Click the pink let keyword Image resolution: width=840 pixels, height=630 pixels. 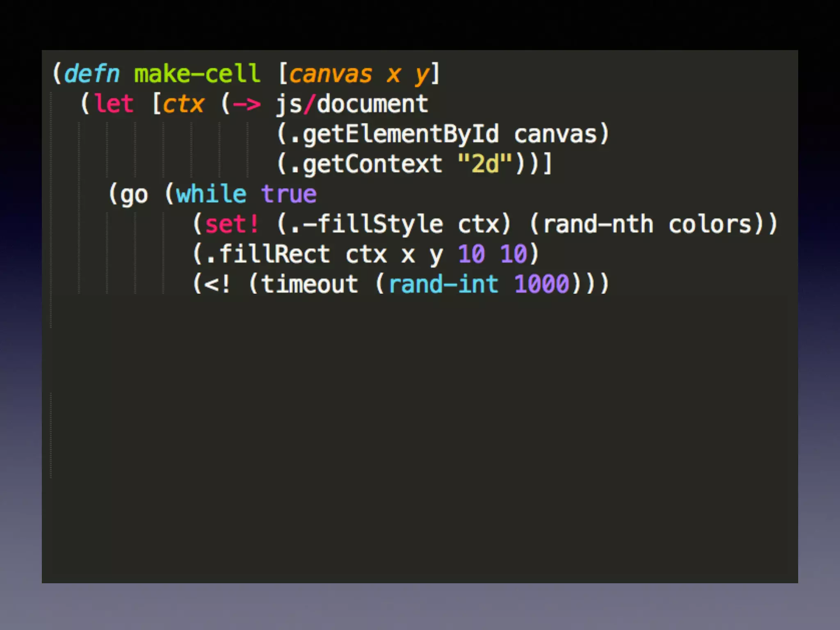pyautogui.click(x=114, y=104)
